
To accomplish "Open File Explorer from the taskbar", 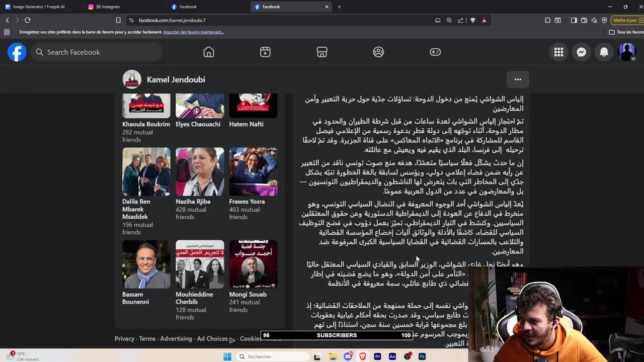I will (x=333, y=356).
